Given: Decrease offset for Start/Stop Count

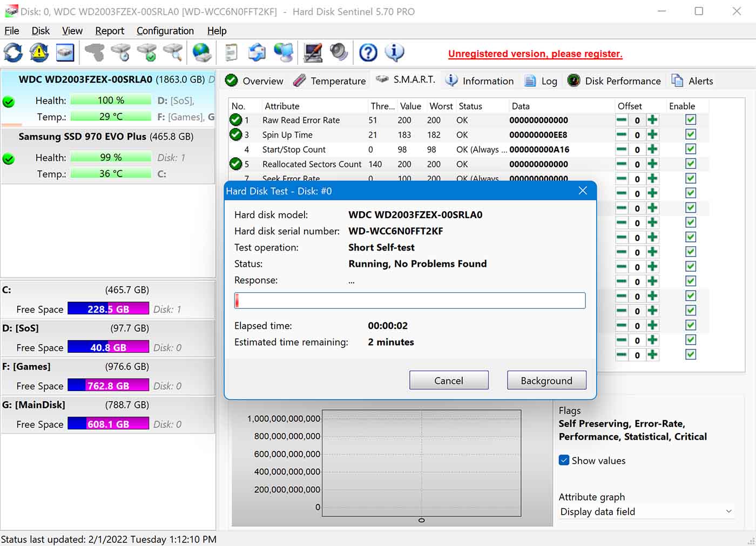Looking at the screenshot, I should click(622, 149).
